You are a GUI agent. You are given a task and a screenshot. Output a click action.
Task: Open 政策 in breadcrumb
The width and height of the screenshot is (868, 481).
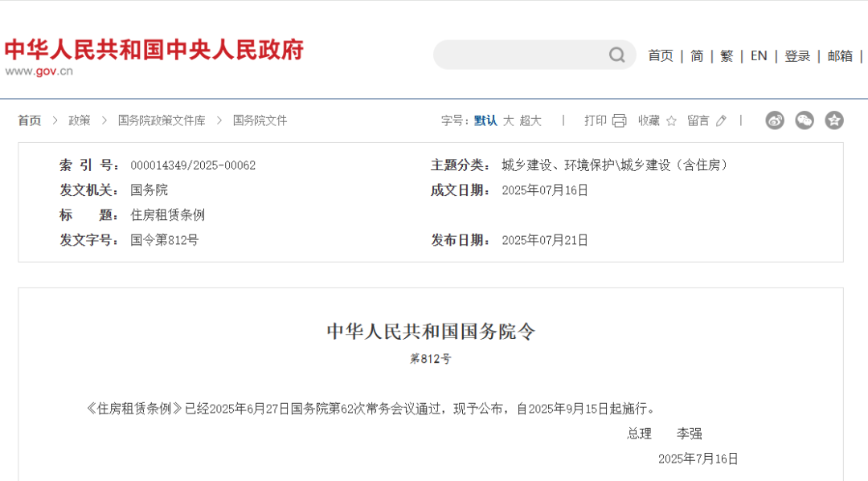79,120
